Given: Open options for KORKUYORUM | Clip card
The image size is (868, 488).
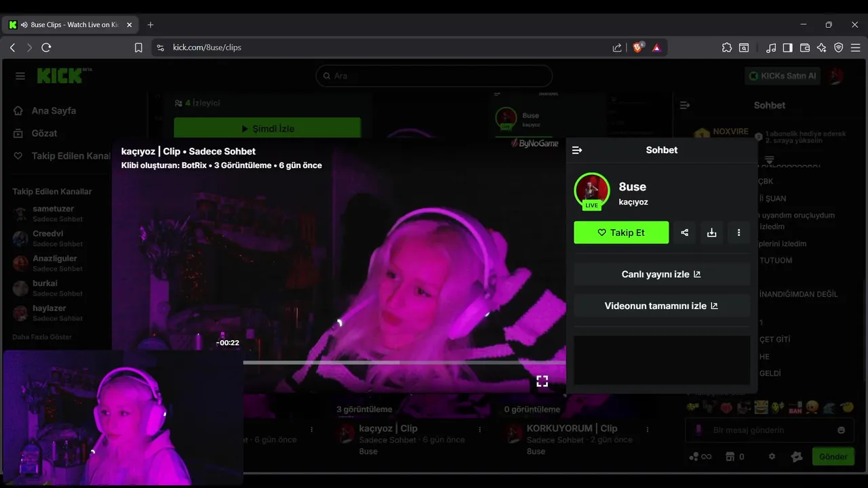Looking at the screenshot, I should [x=648, y=430].
